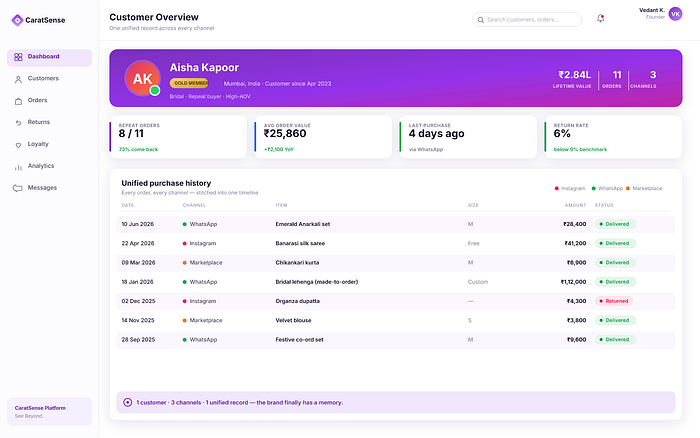
Task: Click the STATUS column header
Action: (604, 205)
